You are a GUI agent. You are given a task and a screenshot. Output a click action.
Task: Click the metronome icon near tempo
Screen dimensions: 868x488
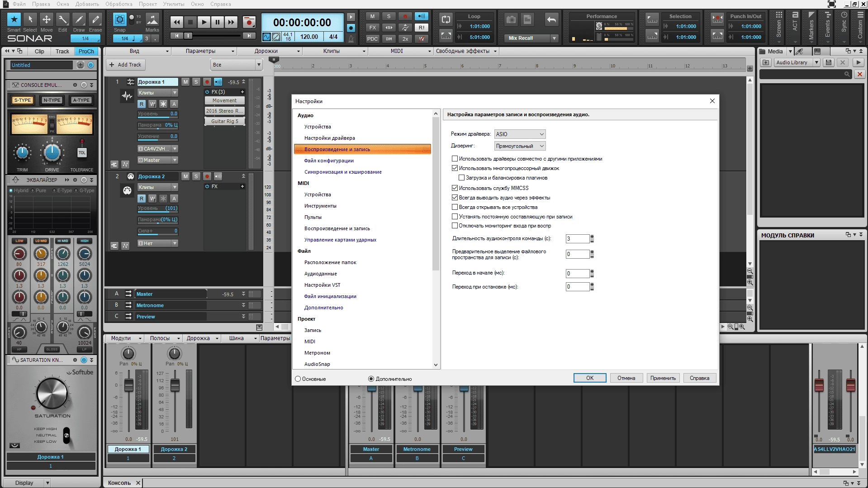click(x=351, y=38)
